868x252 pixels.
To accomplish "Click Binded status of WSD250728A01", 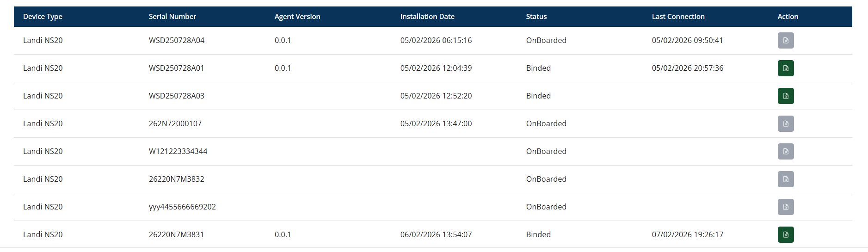I will click(x=538, y=68).
